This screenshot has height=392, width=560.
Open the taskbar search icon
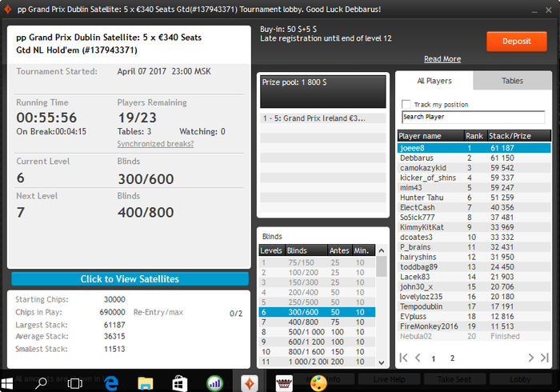41,383
